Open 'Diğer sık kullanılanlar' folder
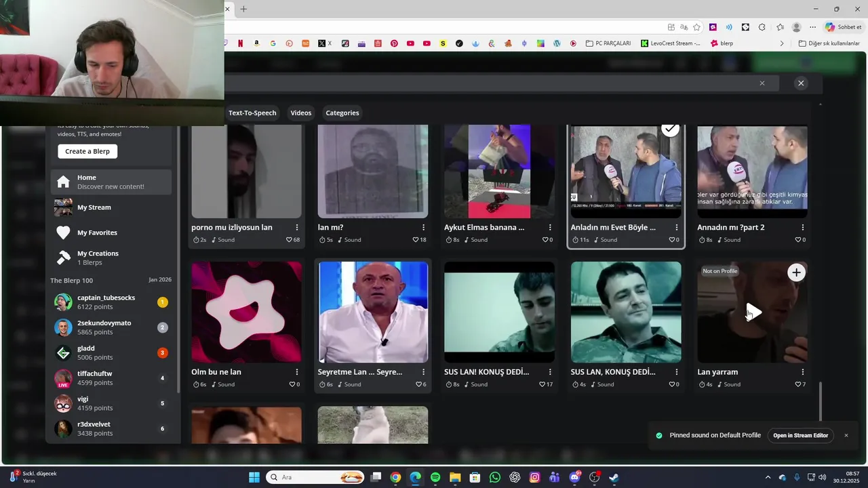 coord(829,43)
